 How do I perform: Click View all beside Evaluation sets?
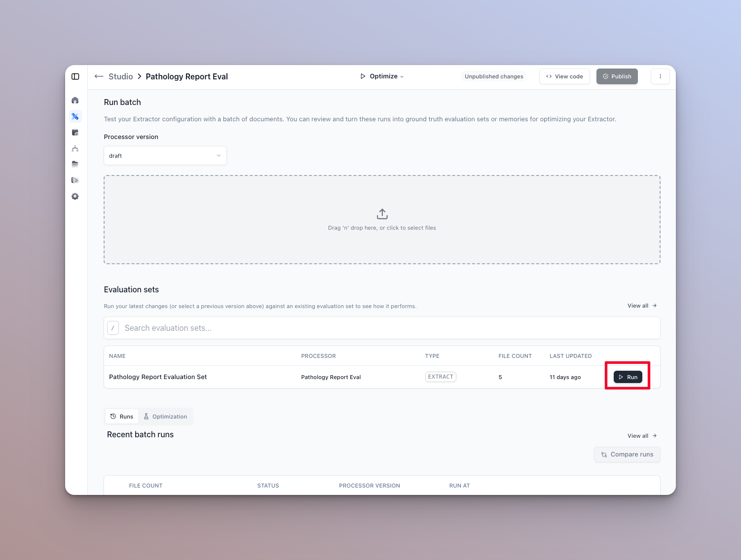pos(642,306)
